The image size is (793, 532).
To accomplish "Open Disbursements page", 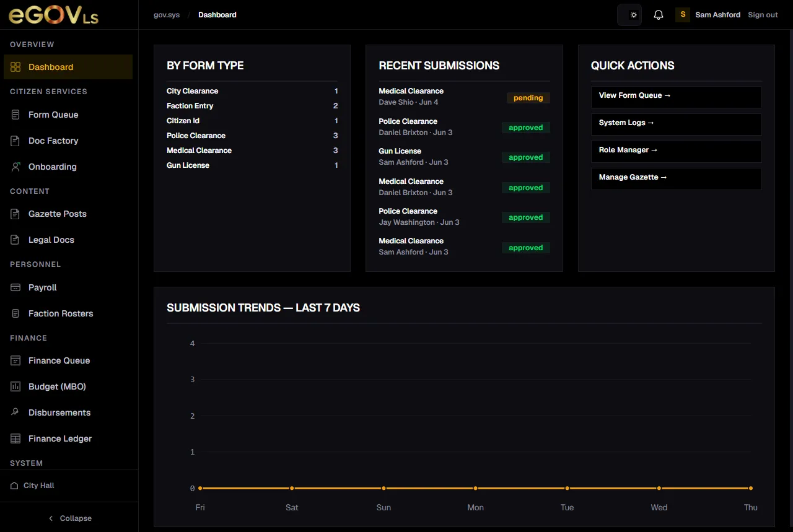I will coord(68,412).
